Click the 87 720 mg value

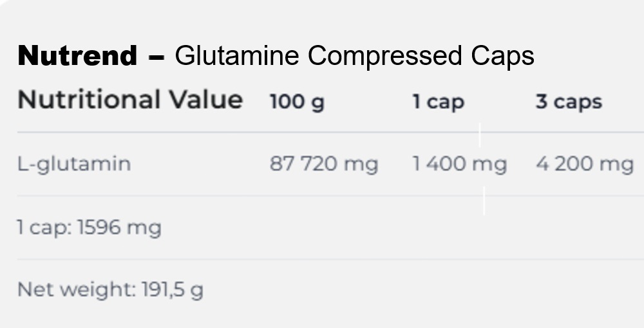(324, 164)
